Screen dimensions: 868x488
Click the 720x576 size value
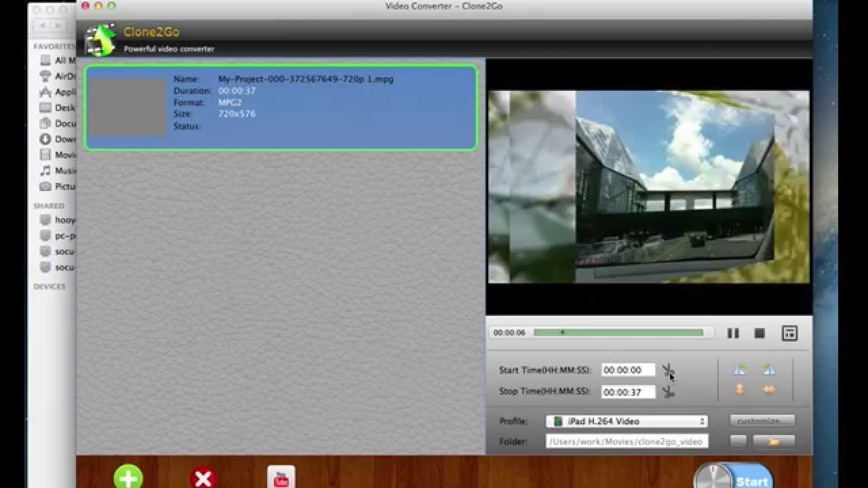coord(237,114)
